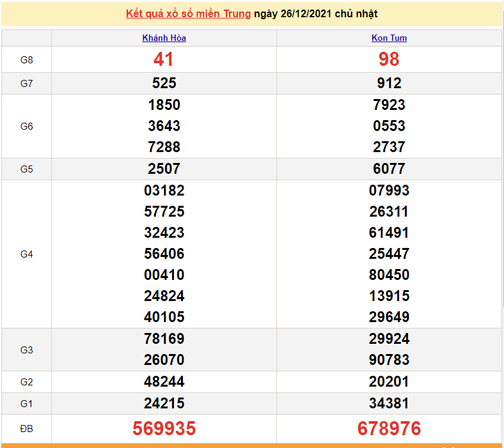
Task: Click the G2 number 48244
Action: pos(164,382)
